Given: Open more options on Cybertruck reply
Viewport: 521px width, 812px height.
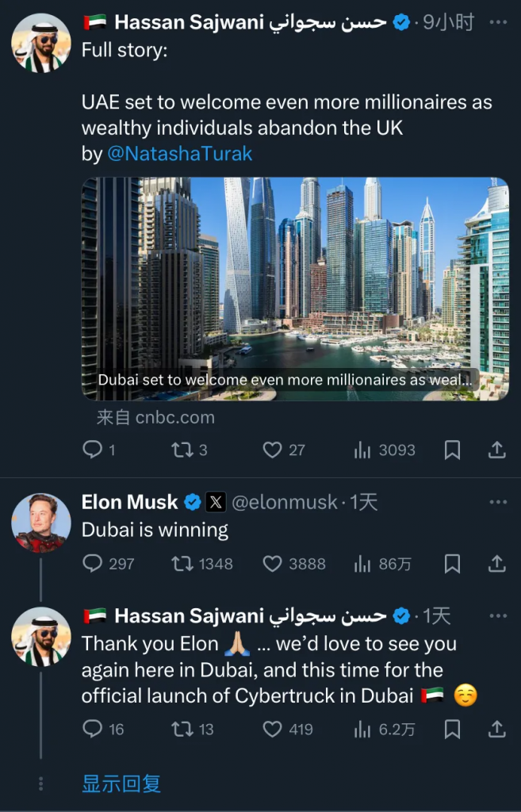Looking at the screenshot, I should click(x=497, y=615).
